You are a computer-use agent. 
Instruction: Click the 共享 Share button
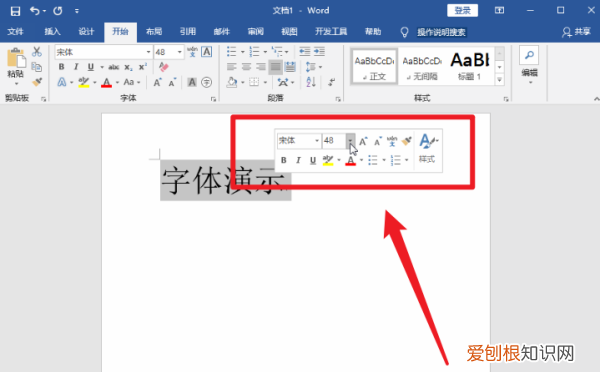pyautogui.click(x=577, y=32)
